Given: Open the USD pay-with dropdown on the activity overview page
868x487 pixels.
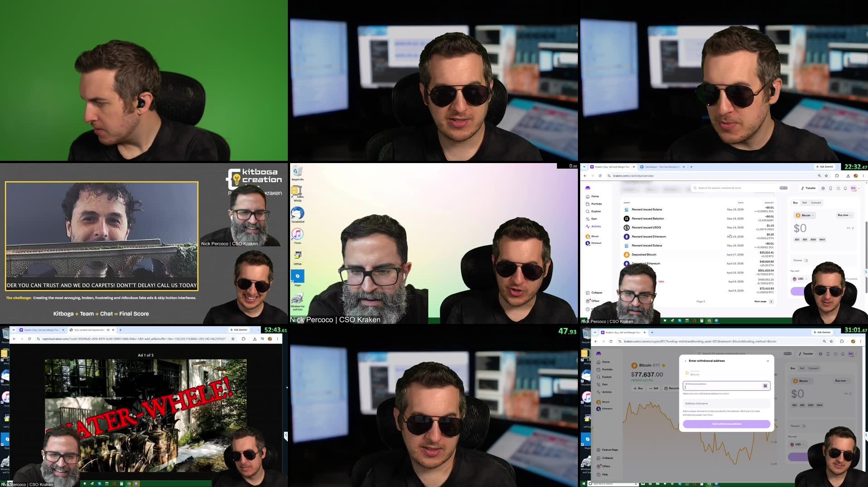Looking at the screenshot, I should (x=800, y=279).
